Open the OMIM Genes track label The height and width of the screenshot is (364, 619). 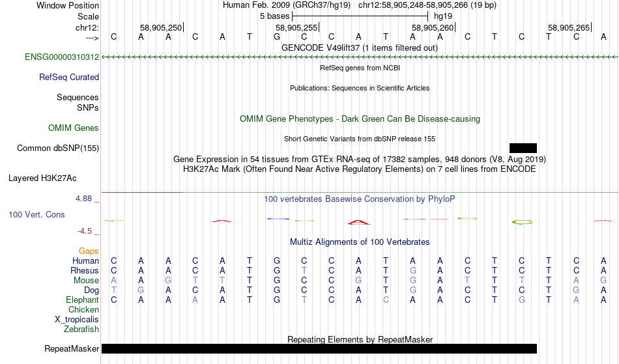tap(74, 128)
